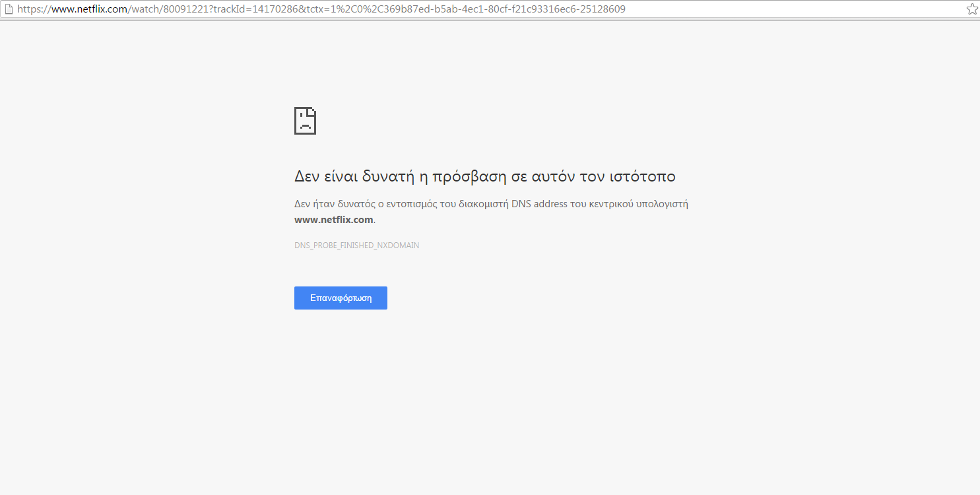The image size is (980, 495).
Task: Click the Netflix URL in the address bar
Action: 321,9
